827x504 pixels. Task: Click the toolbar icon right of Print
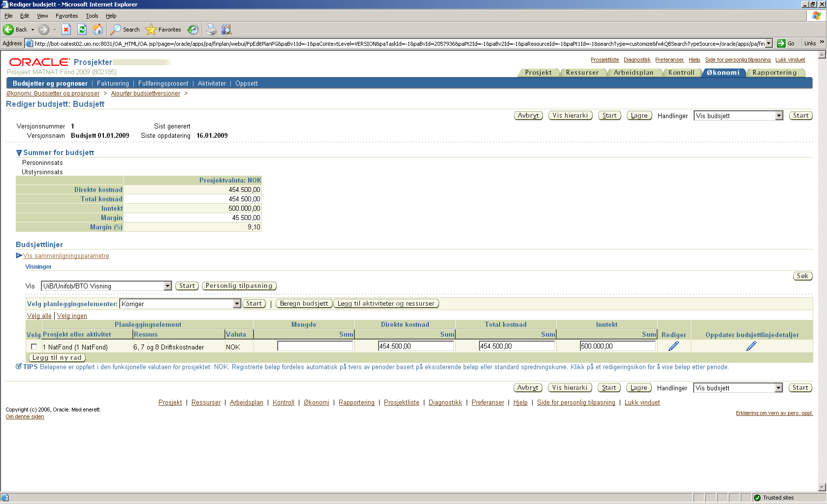point(226,30)
